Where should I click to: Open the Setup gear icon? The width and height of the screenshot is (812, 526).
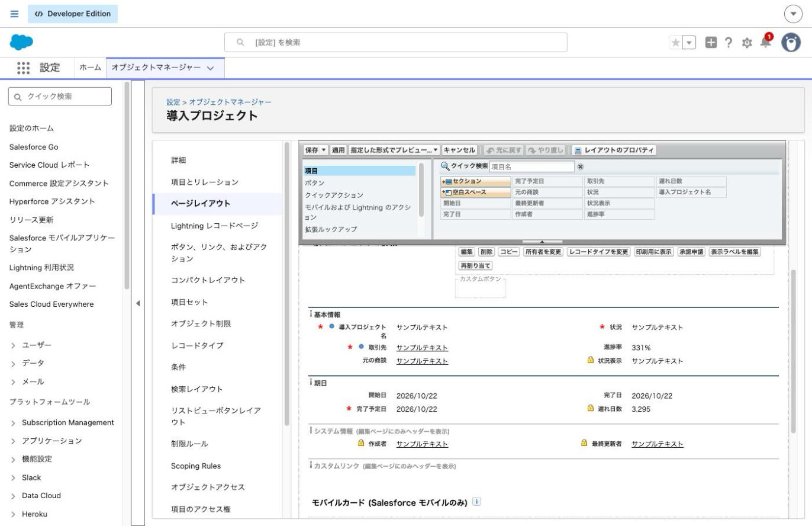(747, 43)
